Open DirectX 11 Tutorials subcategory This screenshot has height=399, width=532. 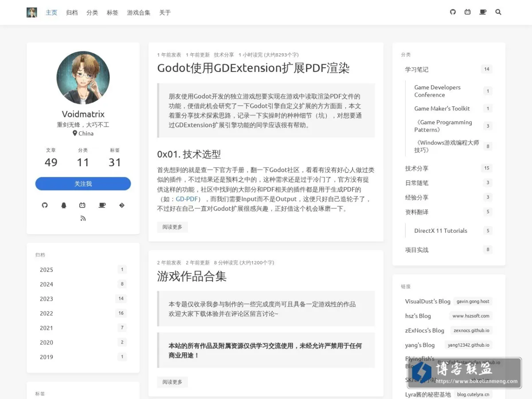(453, 231)
